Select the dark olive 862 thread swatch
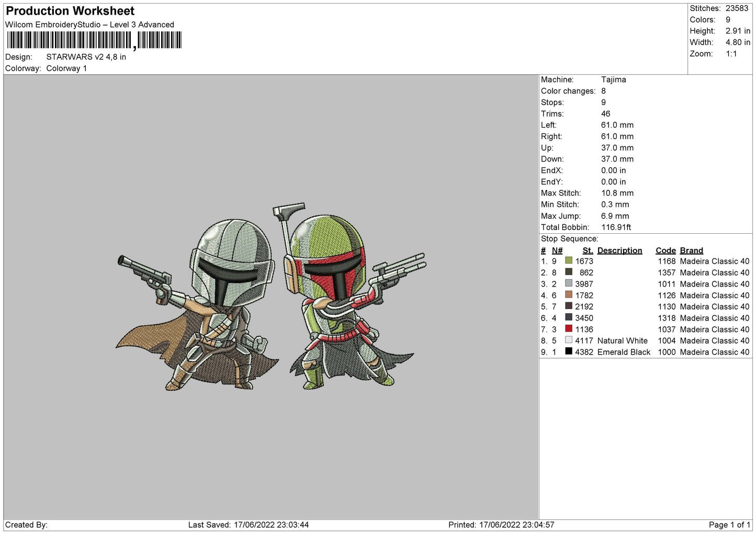 (568, 272)
